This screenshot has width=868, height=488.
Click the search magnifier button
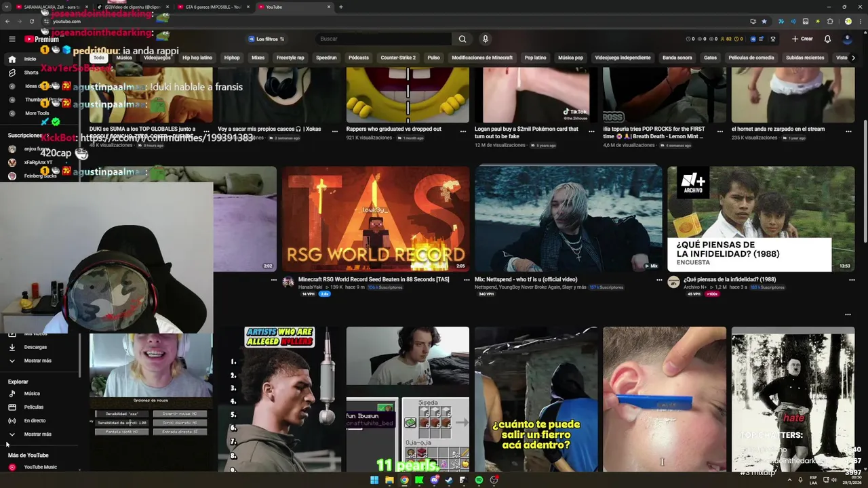pos(462,39)
